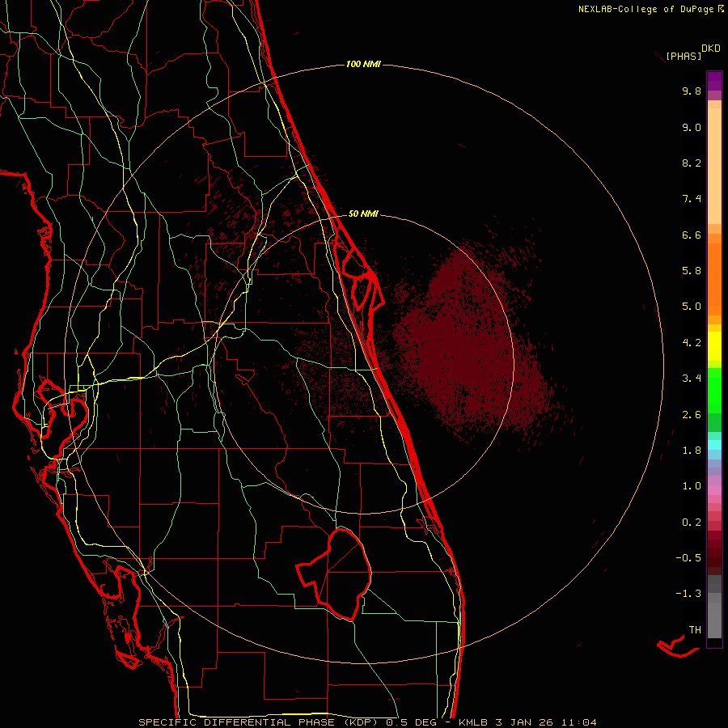Click the DKD [PHAS] legend title
This screenshot has height=728, width=728.
coord(693,53)
